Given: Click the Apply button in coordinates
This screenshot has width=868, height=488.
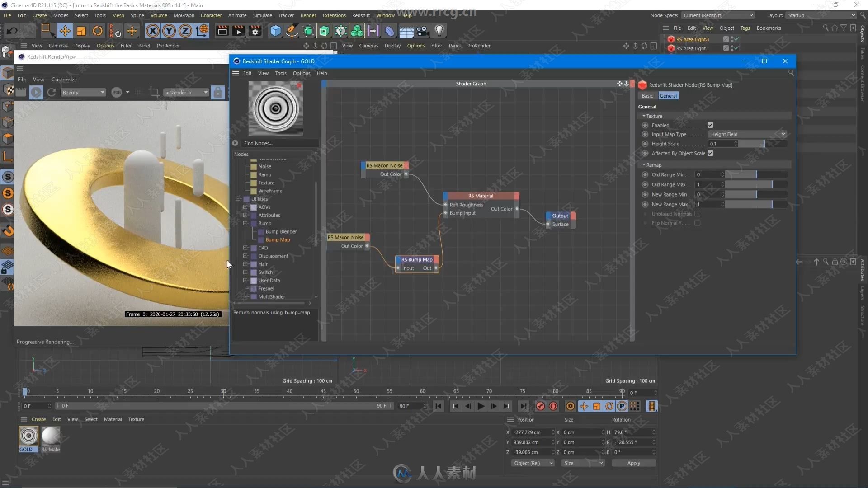Looking at the screenshot, I should click(633, 463).
